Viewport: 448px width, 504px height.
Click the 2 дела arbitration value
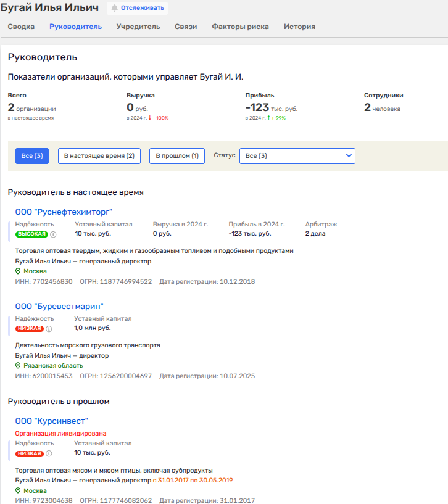pyautogui.click(x=315, y=234)
